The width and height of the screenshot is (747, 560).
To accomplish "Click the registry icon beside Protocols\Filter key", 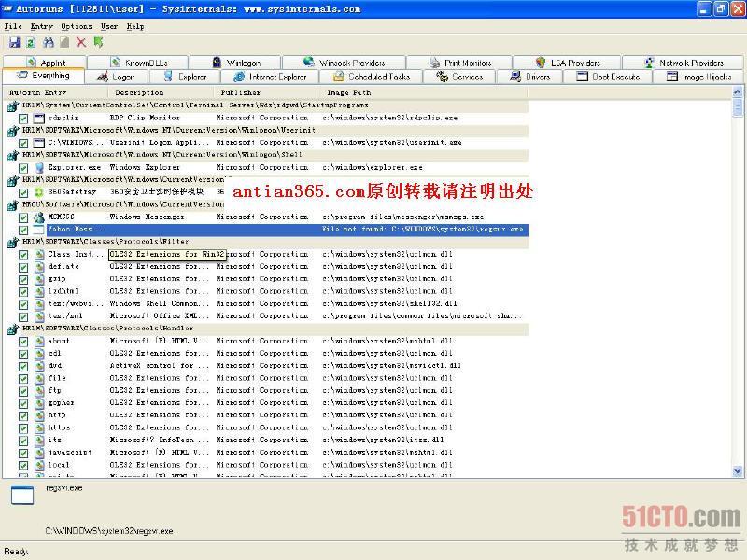I will [13, 242].
